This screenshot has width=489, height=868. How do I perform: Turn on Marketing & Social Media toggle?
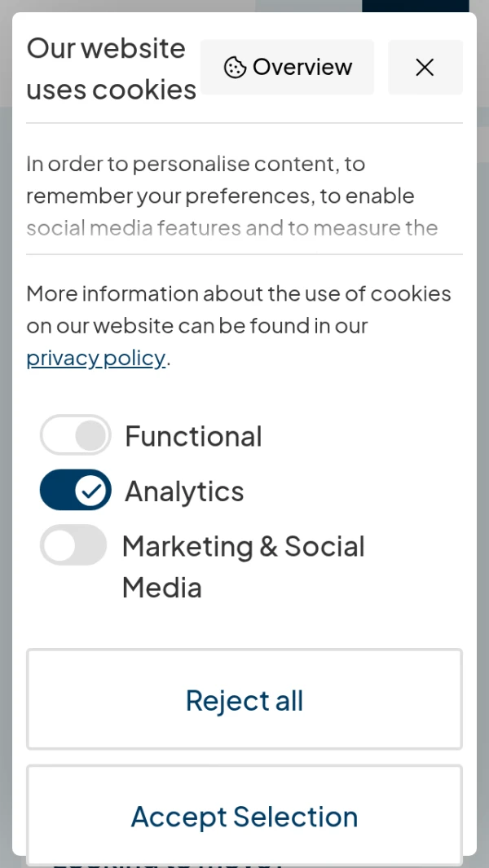73,544
